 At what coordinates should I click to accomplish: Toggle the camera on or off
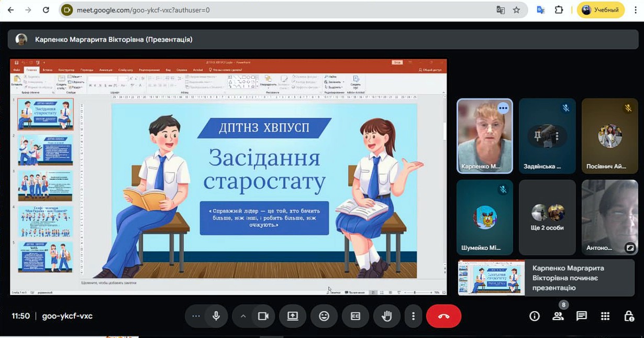click(263, 316)
